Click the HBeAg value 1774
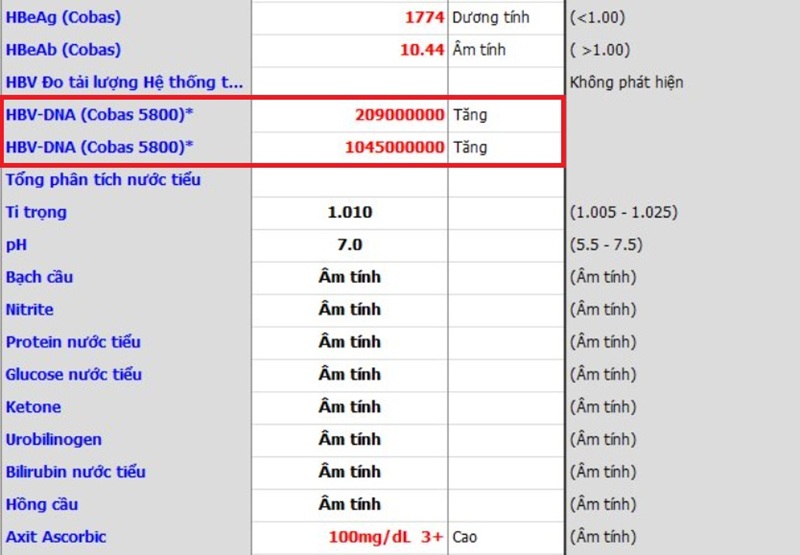Screen dimensions: 800x555 [424, 18]
